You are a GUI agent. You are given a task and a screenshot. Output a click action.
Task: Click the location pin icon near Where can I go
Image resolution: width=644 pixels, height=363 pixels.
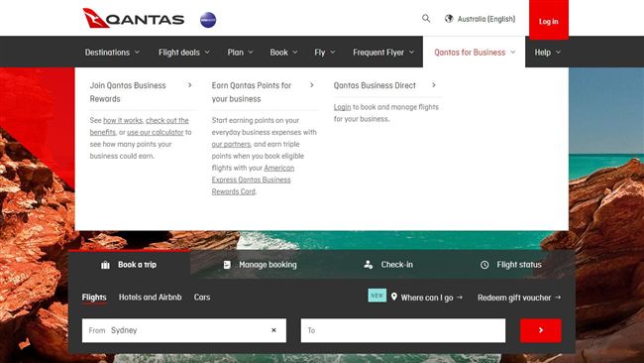[x=394, y=297]
